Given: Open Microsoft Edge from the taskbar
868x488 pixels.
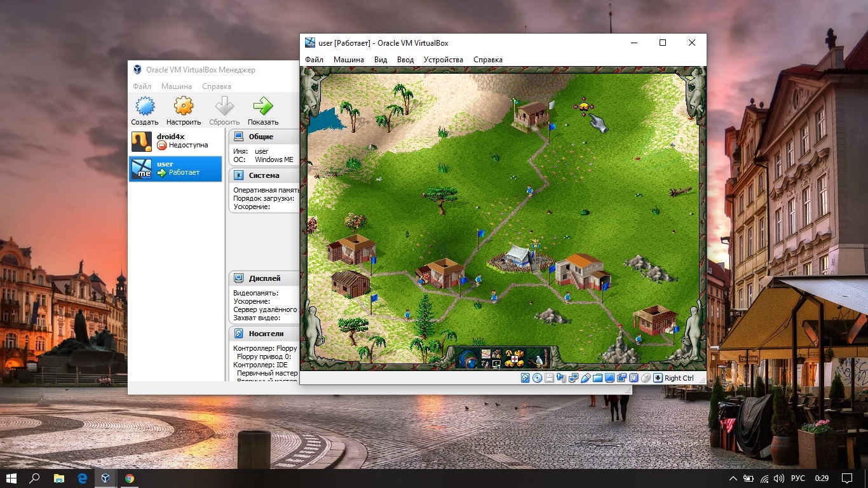Looking at the screenshot, I should 83,478.
